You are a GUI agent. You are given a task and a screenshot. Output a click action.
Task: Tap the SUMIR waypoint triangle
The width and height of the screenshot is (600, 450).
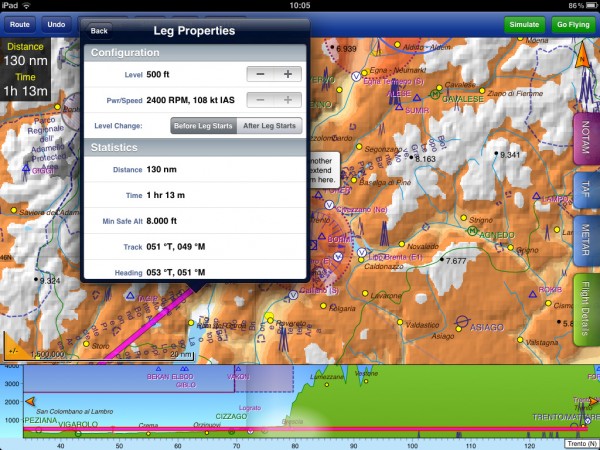coord(399,107)
